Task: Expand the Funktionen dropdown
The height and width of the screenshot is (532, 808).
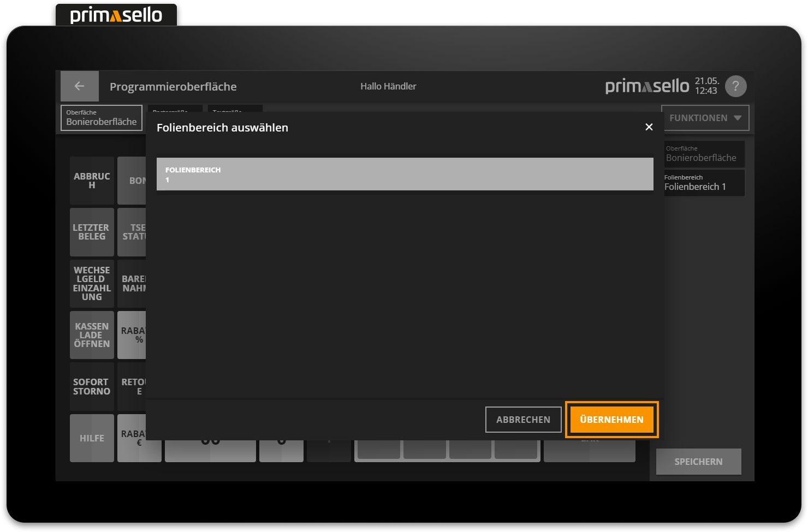Action: coord(705,118)
